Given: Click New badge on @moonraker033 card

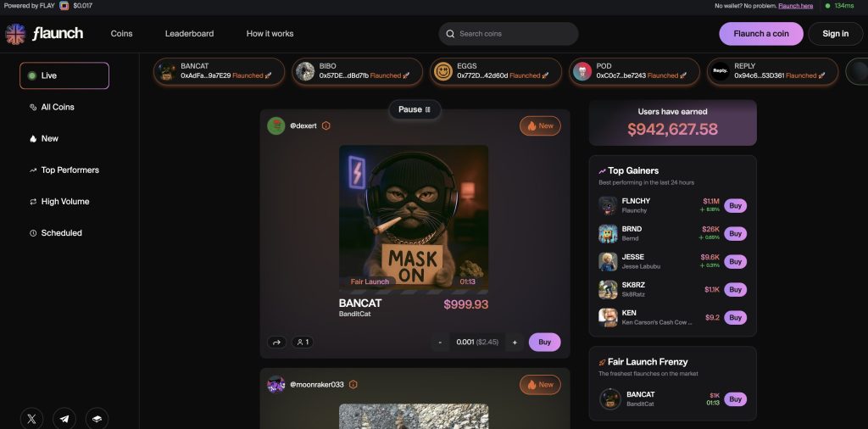Looking at the screenshot, I should [540, 385].
